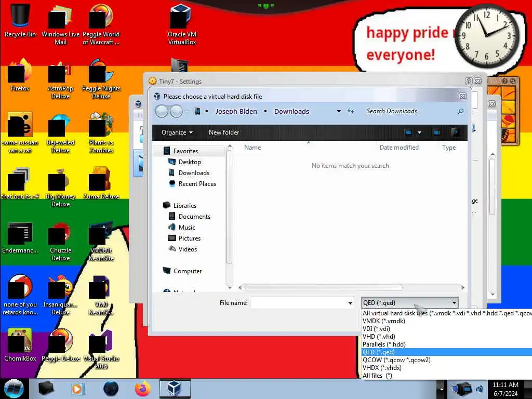Image resolution: width=532 pixels, height=399 pixels.
Task: Collapse the QED file type combo box
Action: tap(454, 303)
